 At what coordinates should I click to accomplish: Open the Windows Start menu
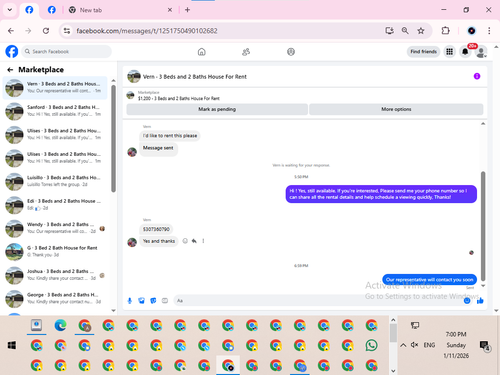(12, 345)
